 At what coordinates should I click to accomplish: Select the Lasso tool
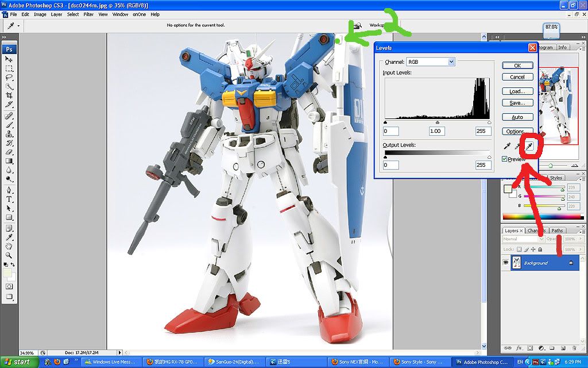point(9,78)
